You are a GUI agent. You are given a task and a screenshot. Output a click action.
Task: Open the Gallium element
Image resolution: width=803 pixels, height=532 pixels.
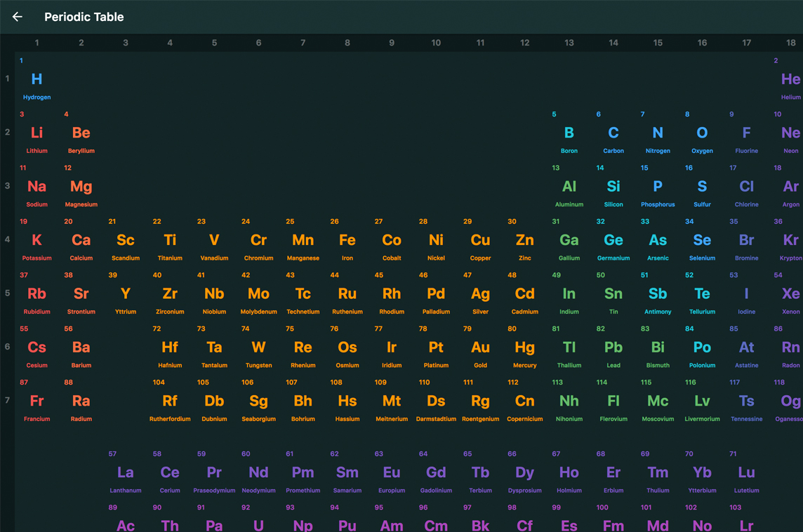click(569, 240)
